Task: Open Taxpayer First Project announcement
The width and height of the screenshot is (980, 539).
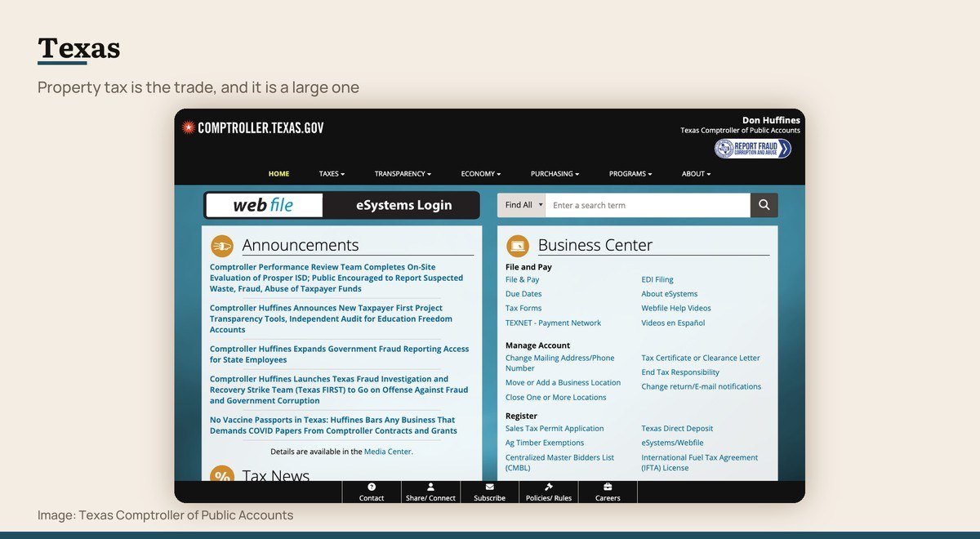Action: (x=331, y=318)
